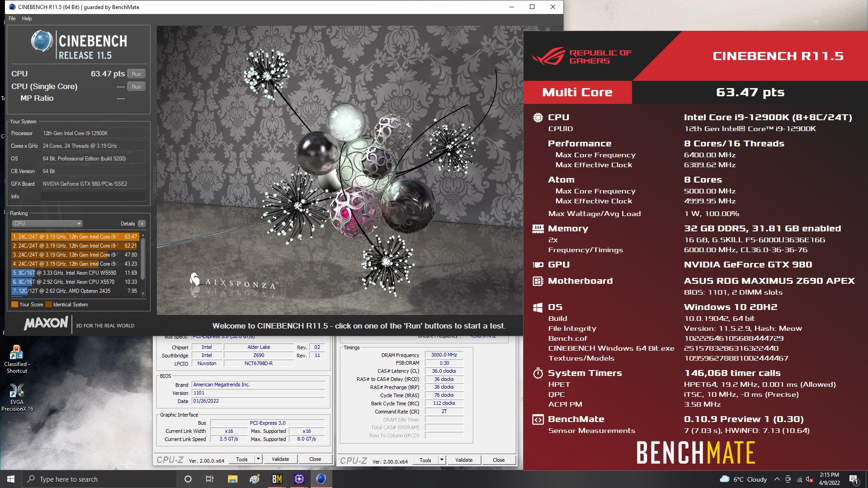868x488 pixels.
Task: Show hidden system tray icons
Action: point(777,479)
